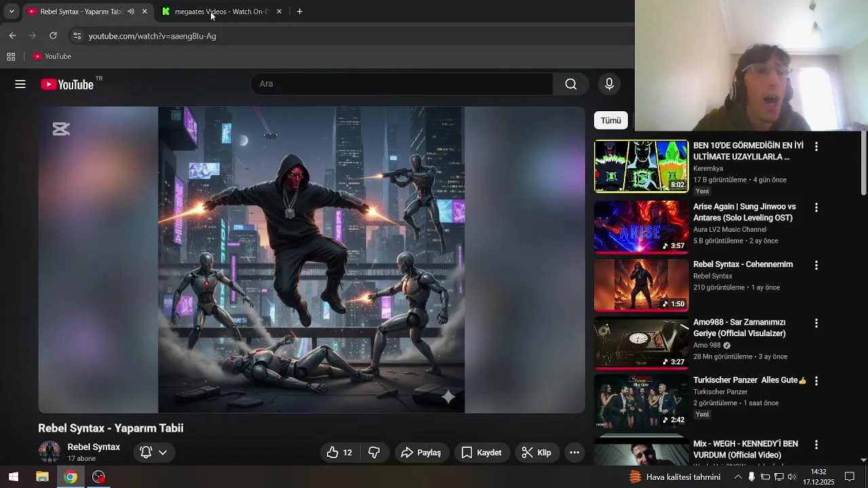This screenshot has height=488, width=868.
Task: Open the Windows Start menu
Action: coord(14,477)
